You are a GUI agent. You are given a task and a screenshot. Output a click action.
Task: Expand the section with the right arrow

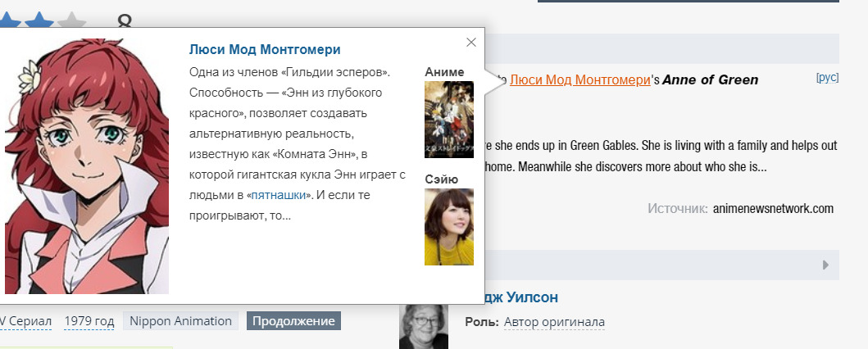coord(825,265)
